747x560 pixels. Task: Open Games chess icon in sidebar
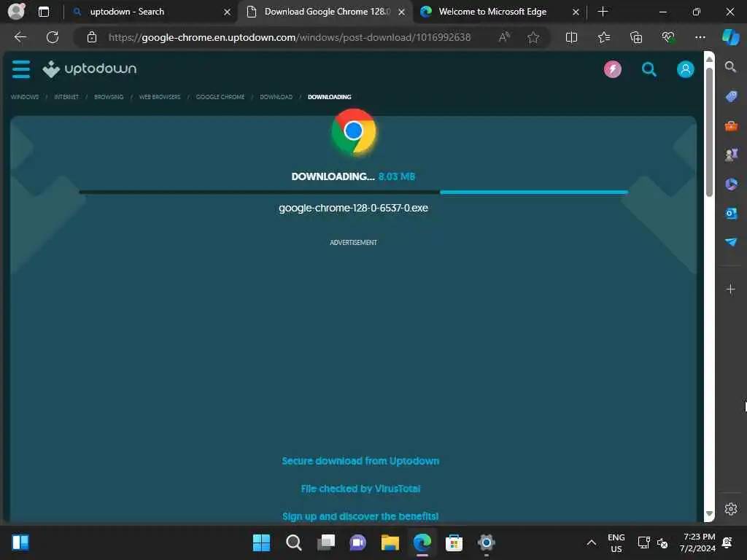click(x=731, y=155)
